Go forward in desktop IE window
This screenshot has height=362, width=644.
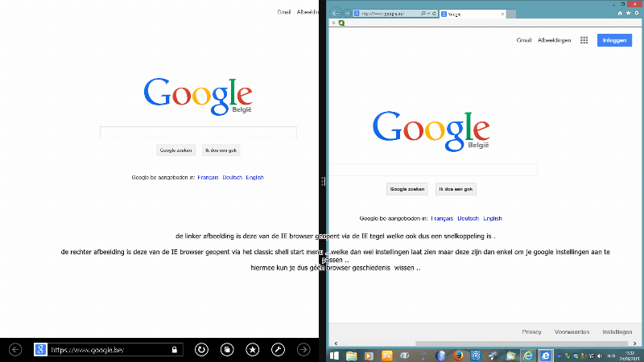pos(347,13)
